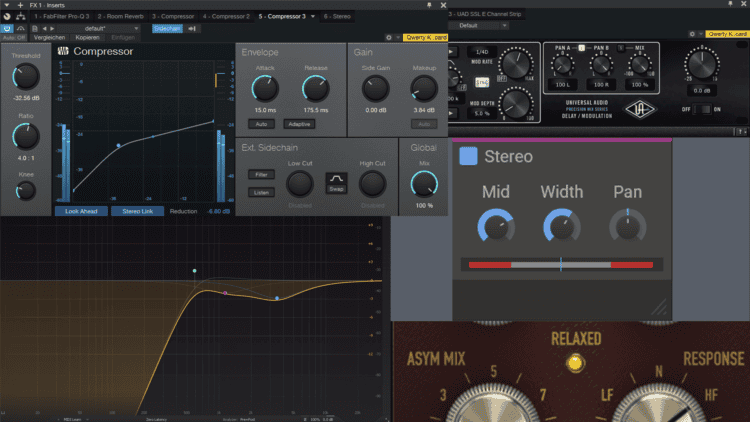
Task: Click the Qwerty K..oard label in the Compressor window
Action: point(425,37)
